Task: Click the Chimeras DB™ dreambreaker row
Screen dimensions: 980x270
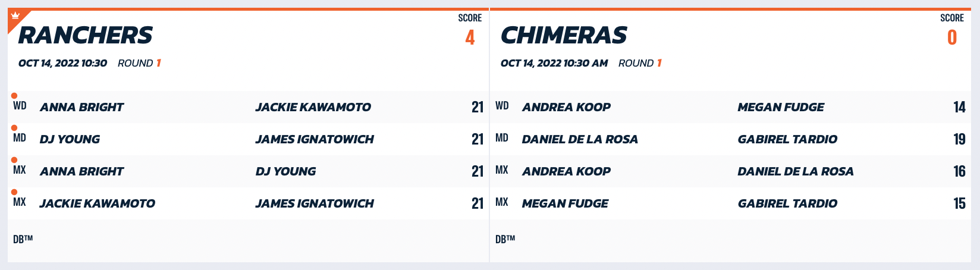Action: point(731,239)
